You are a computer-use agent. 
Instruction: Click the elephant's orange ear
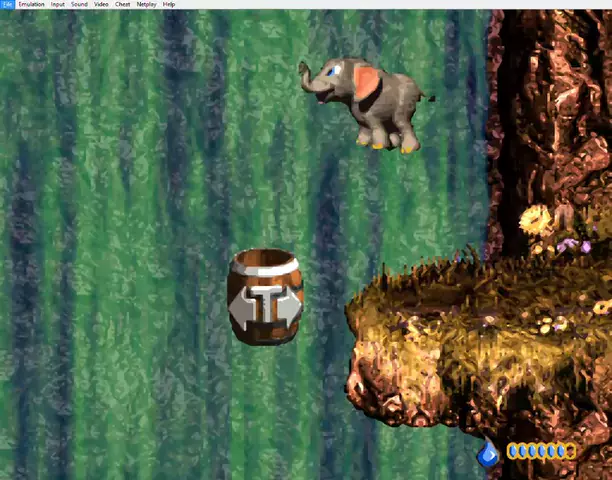point(367,83)
